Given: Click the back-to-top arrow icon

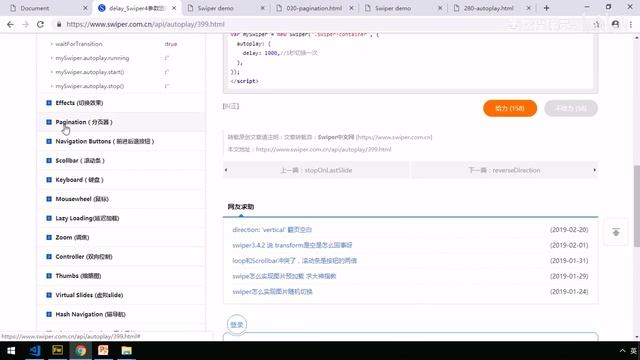Looking at the screenshot, I should pos(616,232).
